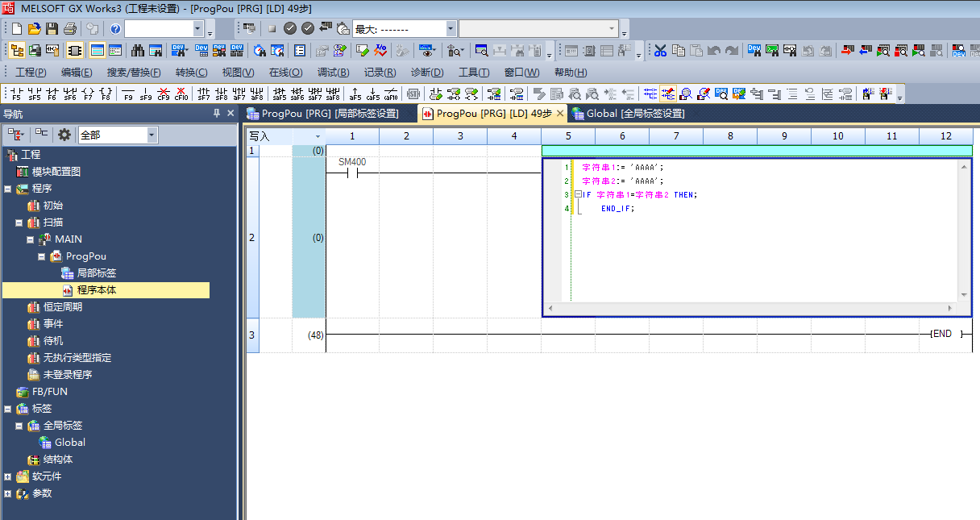Screen dimensions: 980x520
Task: Click the Print icon in toolbar
Action: point(69,29)
